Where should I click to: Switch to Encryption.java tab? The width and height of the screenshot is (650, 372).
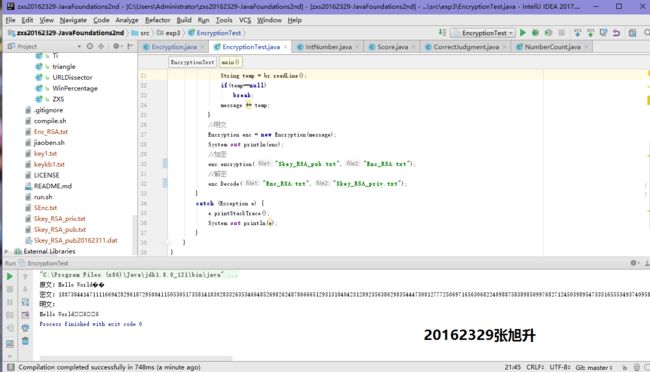[x=174, y=47]
